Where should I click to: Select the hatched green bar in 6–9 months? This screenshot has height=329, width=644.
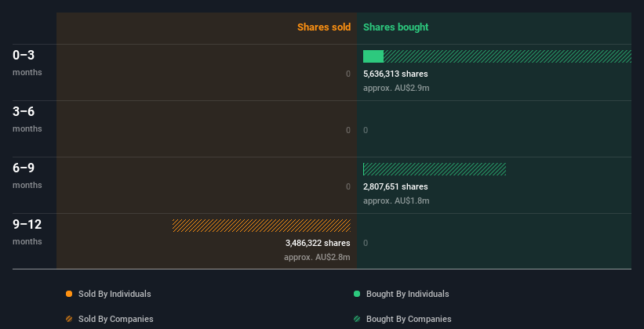pyautogui.click(x=435, y=169)
